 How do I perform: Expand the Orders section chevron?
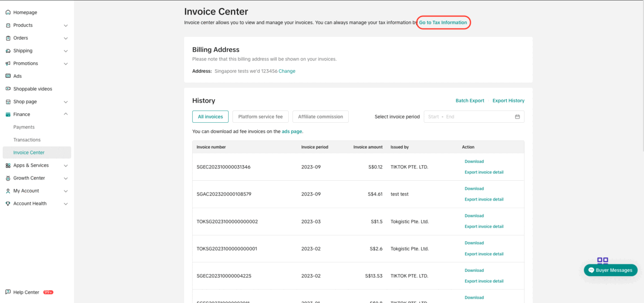[65, 38]
